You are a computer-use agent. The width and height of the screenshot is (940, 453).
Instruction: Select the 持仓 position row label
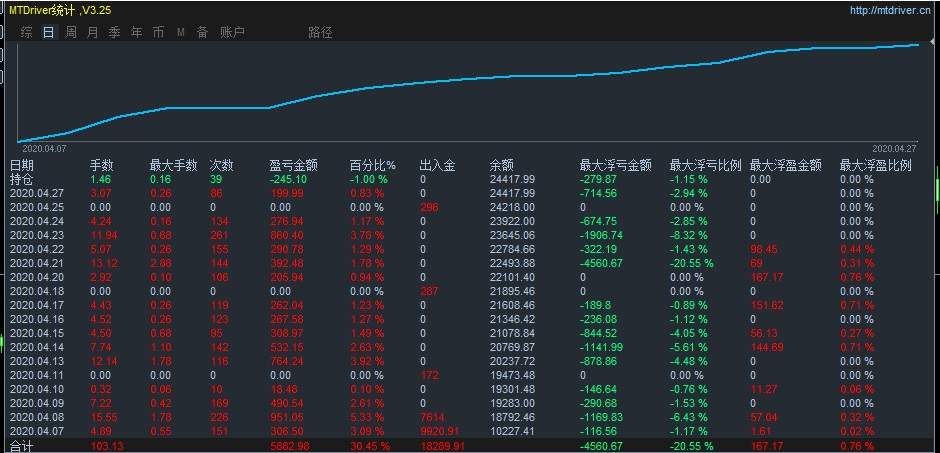22,179
